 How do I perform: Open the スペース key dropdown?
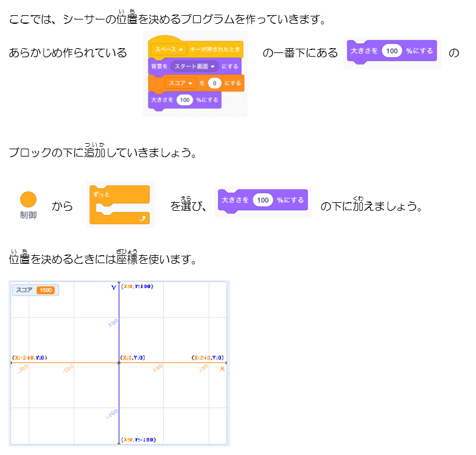(x=169, y=49)
